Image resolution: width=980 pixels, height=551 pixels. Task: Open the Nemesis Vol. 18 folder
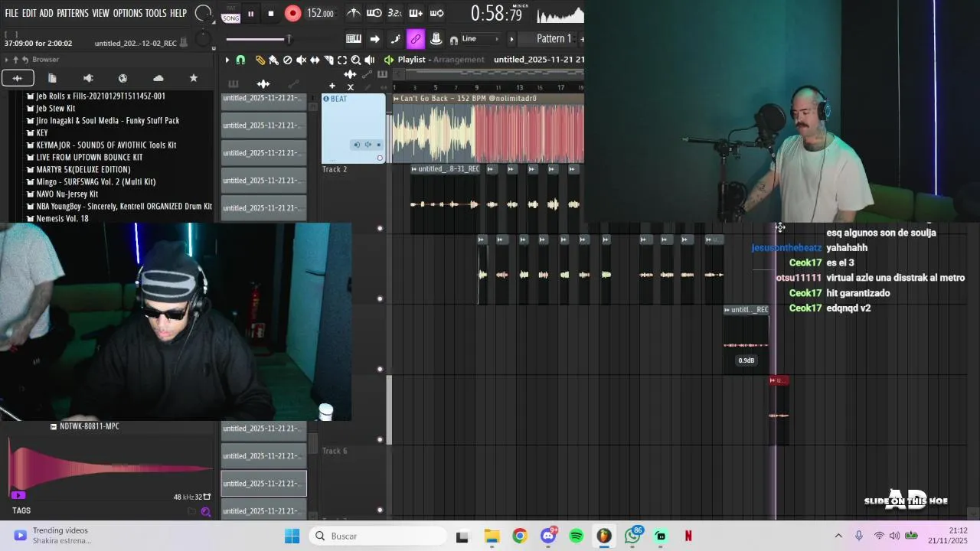click(x=57, y=219)
